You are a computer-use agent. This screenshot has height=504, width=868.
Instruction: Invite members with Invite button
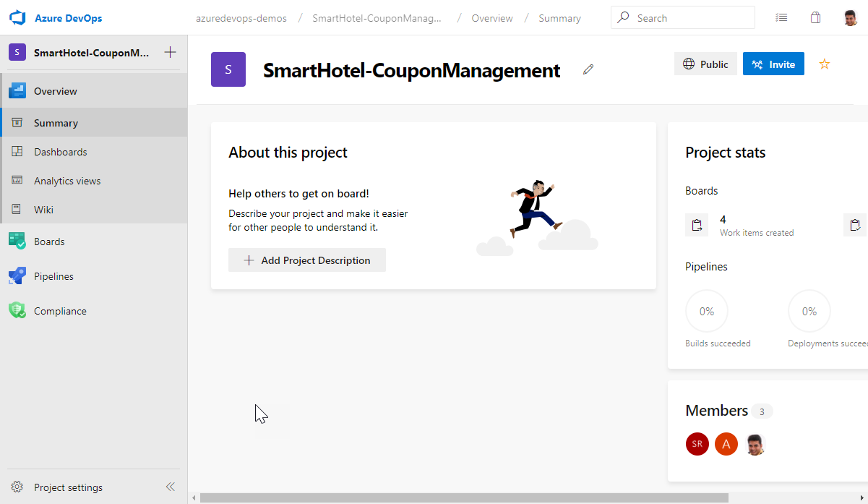point(773,64)
